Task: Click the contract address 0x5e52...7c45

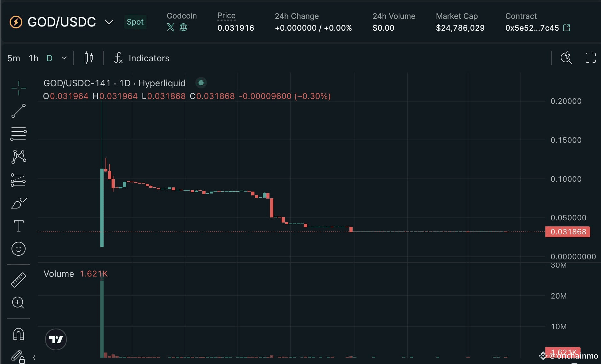Action: tap(532, 28)
